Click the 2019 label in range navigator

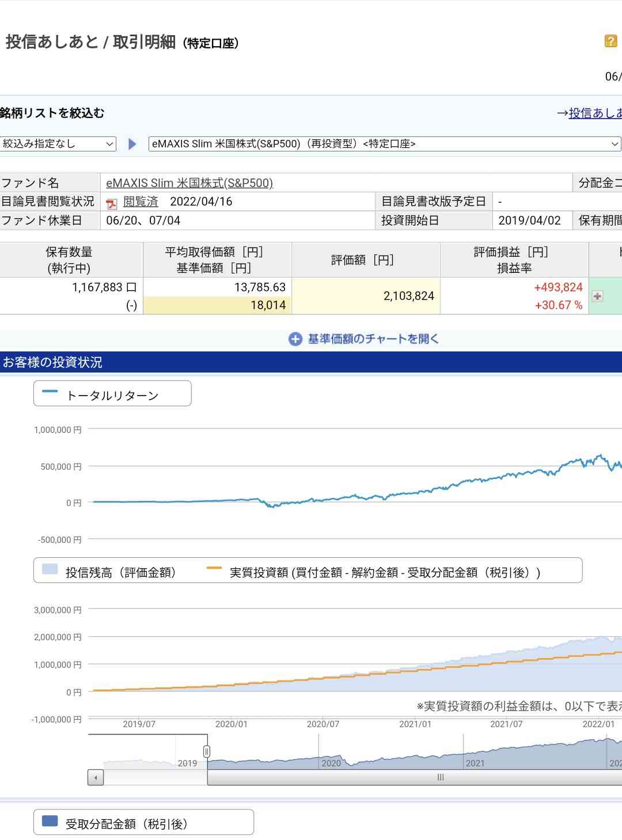pos(187,763)
